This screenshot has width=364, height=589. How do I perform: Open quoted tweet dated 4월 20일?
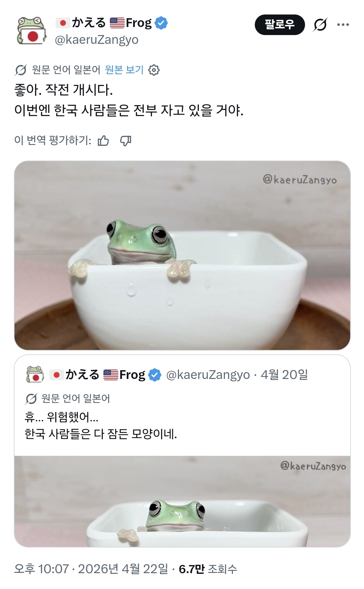pyautogui.click(x=284, y=375)
